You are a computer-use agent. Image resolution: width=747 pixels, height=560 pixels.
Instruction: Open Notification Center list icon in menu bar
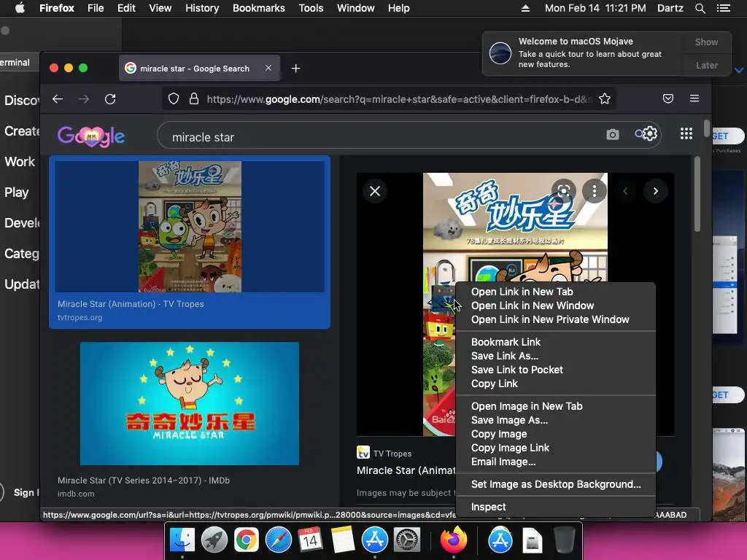[724, 8]
